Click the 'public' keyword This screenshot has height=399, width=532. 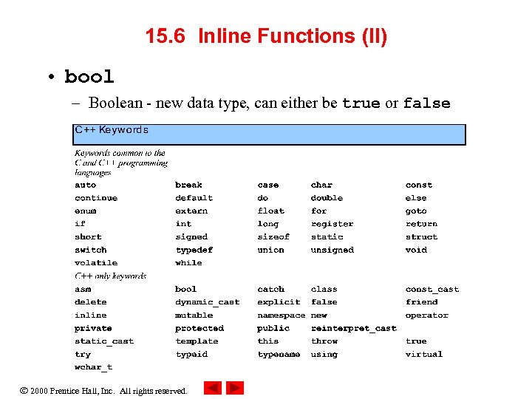[x=273, y=328]
